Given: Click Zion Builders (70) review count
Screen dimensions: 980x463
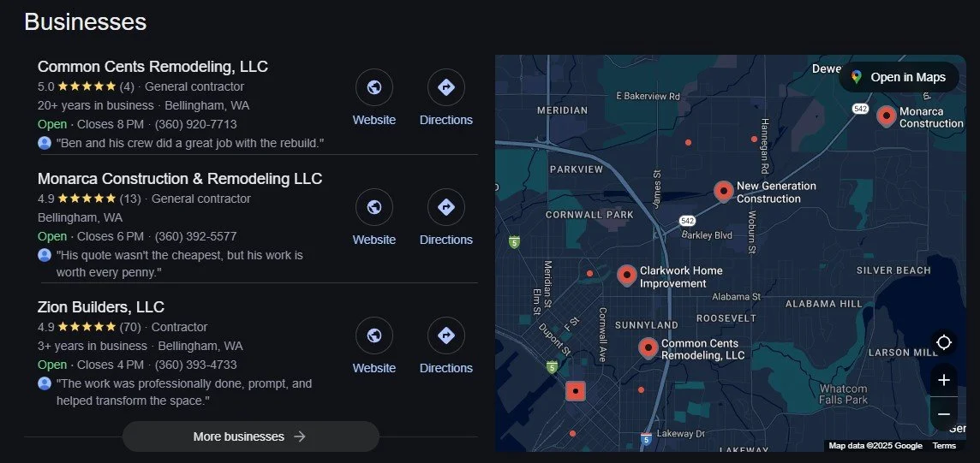Looking at the screenshot, I should click(130, 327).
